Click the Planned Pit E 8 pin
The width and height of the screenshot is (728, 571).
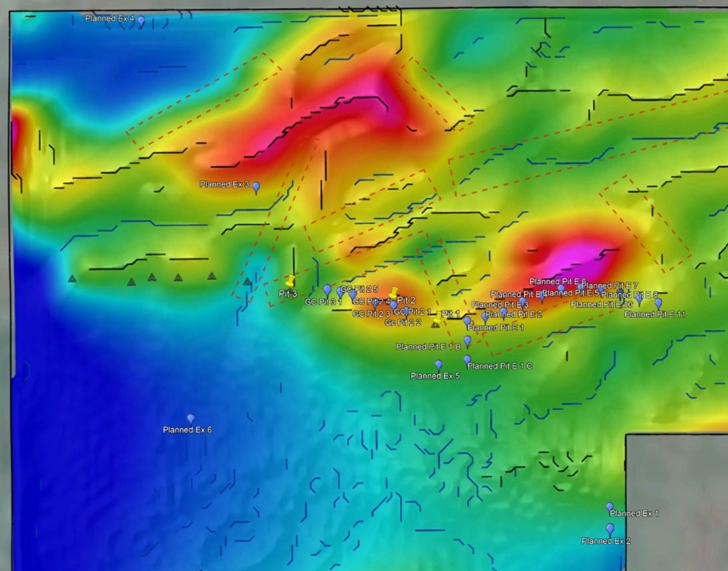[x=639, y=299]
